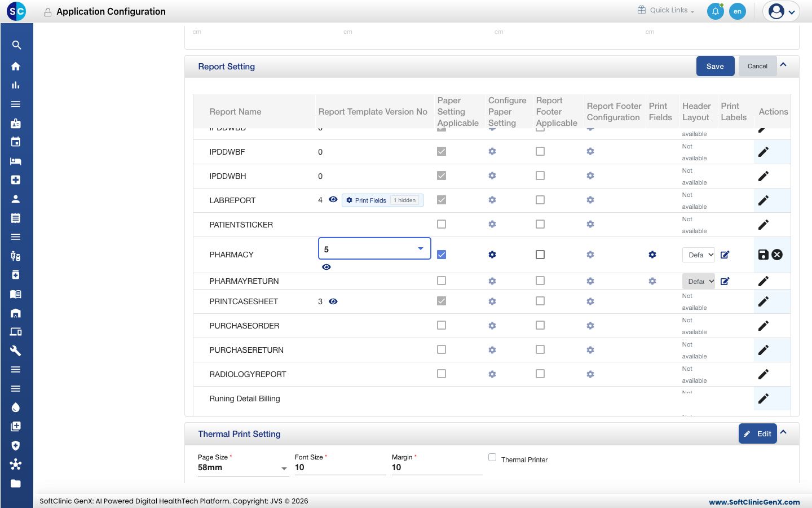Toggle Report Footer Applicable checkbox for PHARMACY
Screen dimensions: 812x508
[540, 255]
